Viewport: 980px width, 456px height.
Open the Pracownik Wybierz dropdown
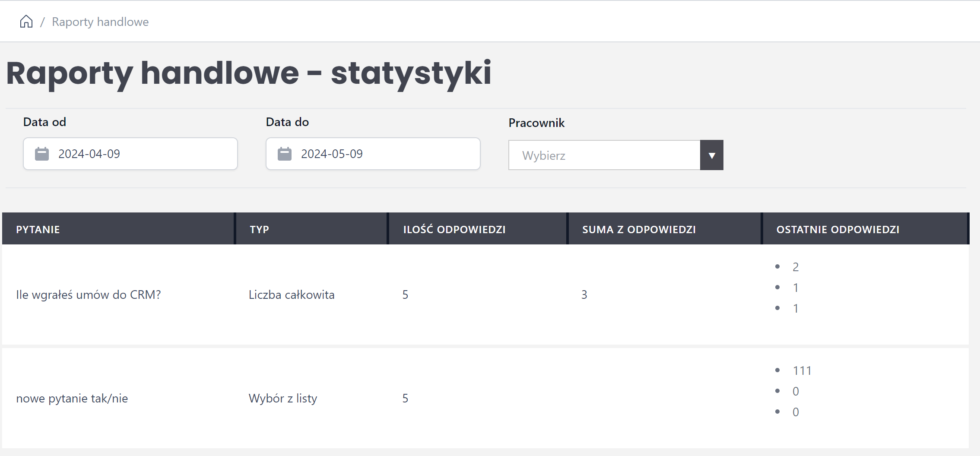coord(604,155)
